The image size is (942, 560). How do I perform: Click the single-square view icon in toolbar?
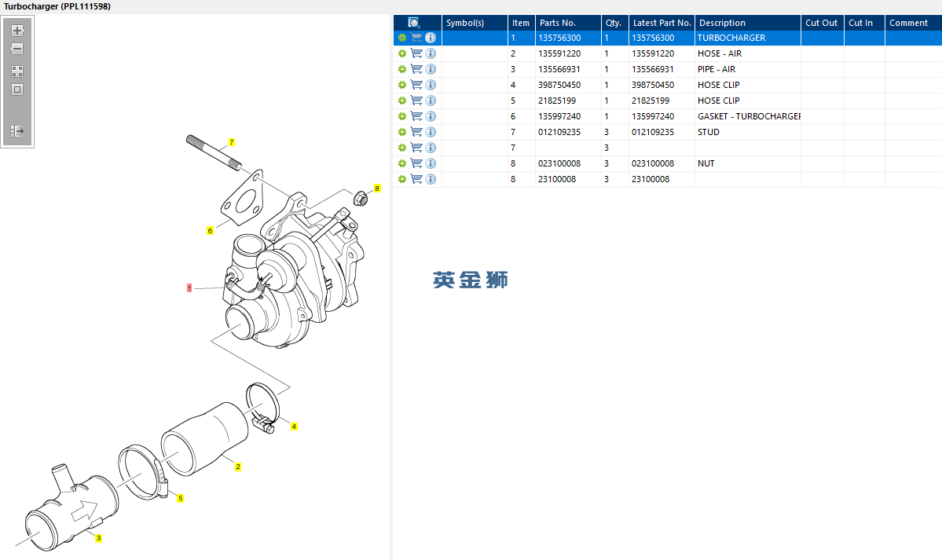pos(17,90)
